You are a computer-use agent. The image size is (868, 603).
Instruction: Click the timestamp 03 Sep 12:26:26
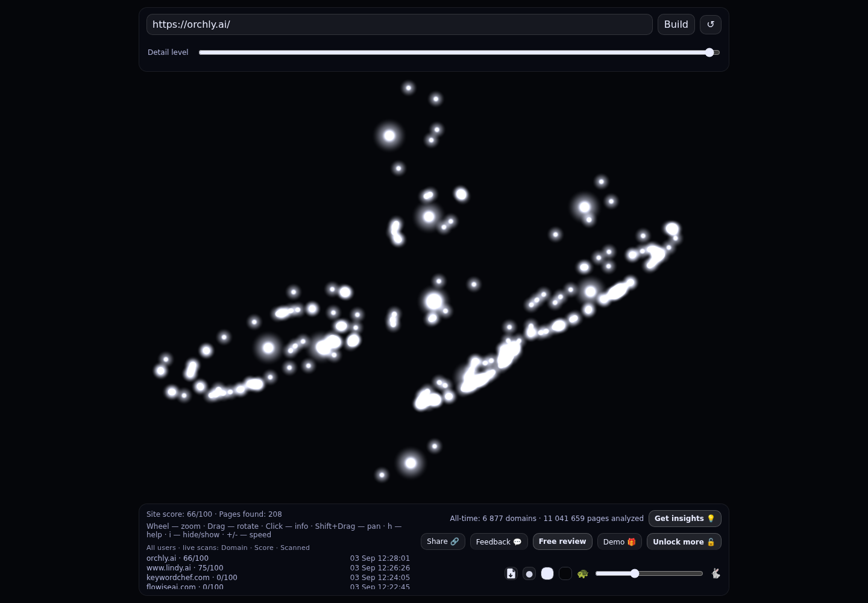click(x=380, y=568)
